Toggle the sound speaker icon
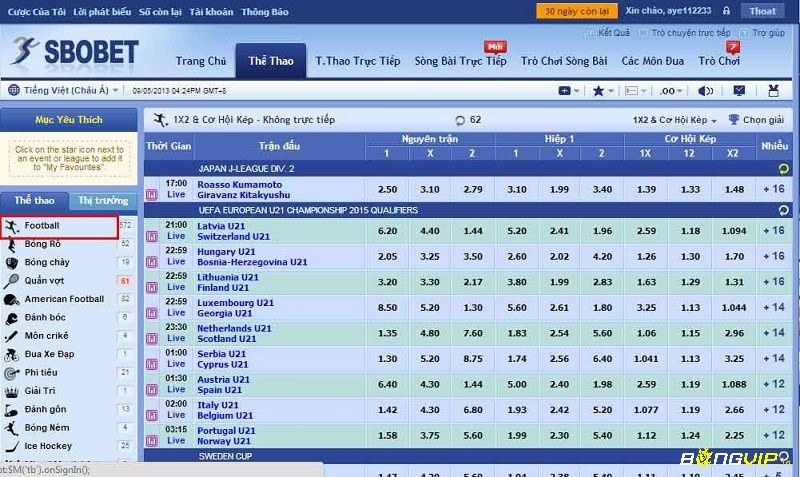This screenshot has width=800, height=477. tap(705, 91)
